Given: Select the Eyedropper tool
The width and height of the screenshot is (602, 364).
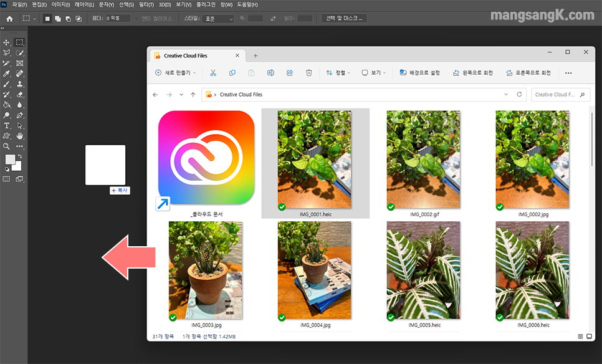Looking at the screenshot, I should click(6, 74).
